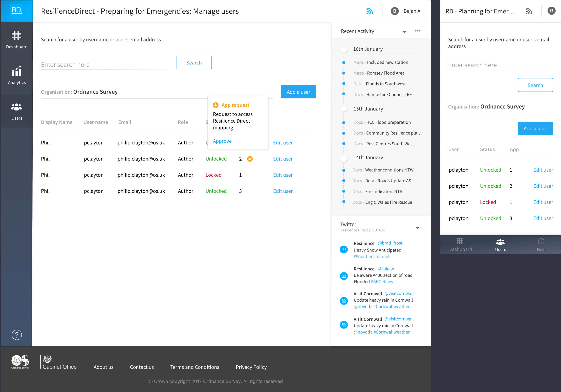Click the help question mark in the sidebar
Image resolution: width=561 pixels, height=392 pixels.
click(17, 335)
